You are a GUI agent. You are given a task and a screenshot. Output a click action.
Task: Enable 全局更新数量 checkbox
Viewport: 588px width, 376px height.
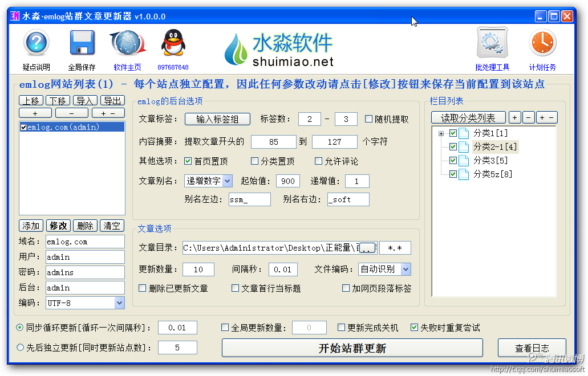point(225,328)
